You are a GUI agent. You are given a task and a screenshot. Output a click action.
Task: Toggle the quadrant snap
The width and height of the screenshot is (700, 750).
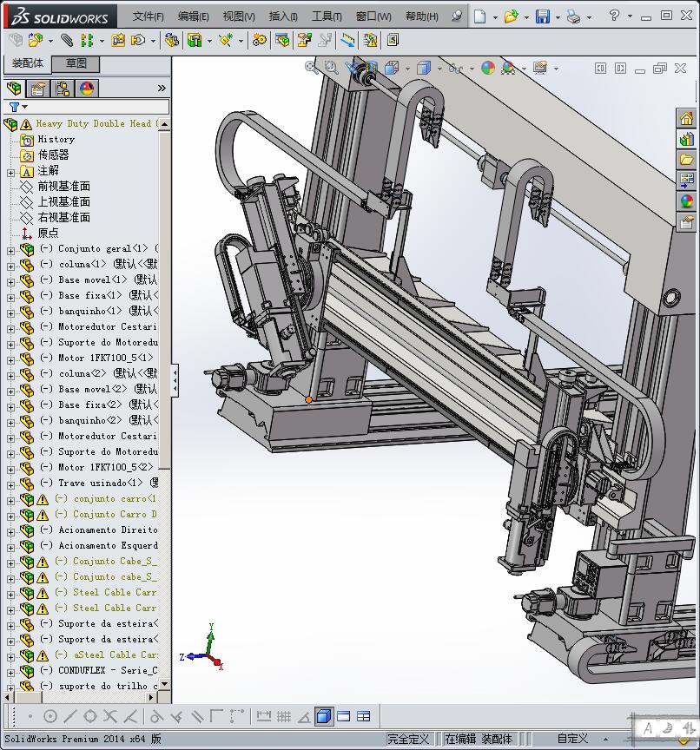(x=90, y=716)
